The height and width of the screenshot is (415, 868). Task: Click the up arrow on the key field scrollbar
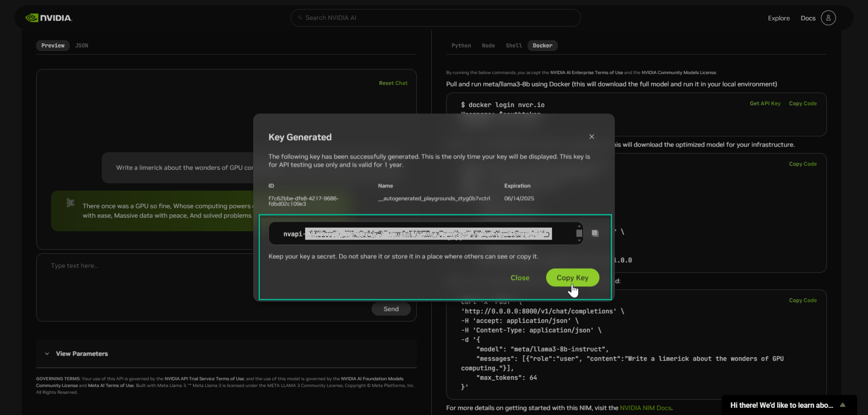point(579,226)
